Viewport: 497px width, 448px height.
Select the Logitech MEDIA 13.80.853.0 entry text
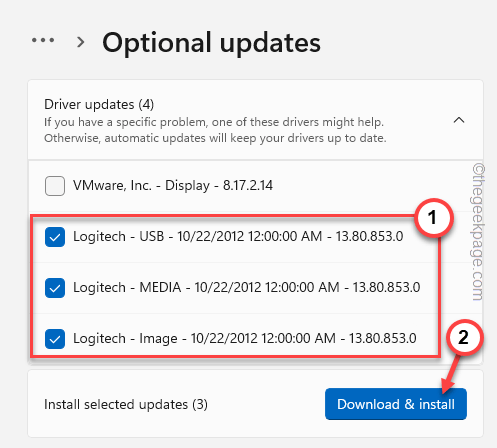pyautogui.click(x=246, y=287)
